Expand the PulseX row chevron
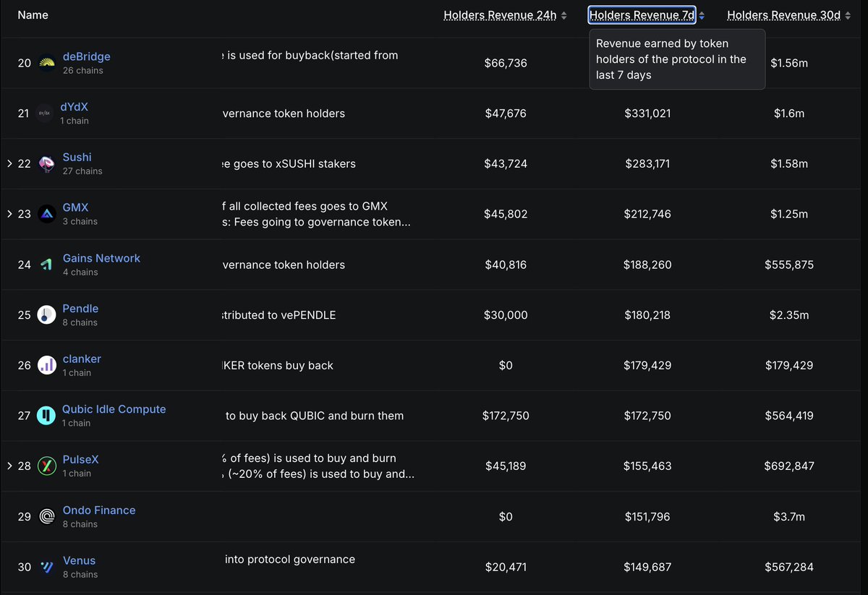The width and height of the screenshot is (868, 595). pyautogui.click(x=9, y=466)
